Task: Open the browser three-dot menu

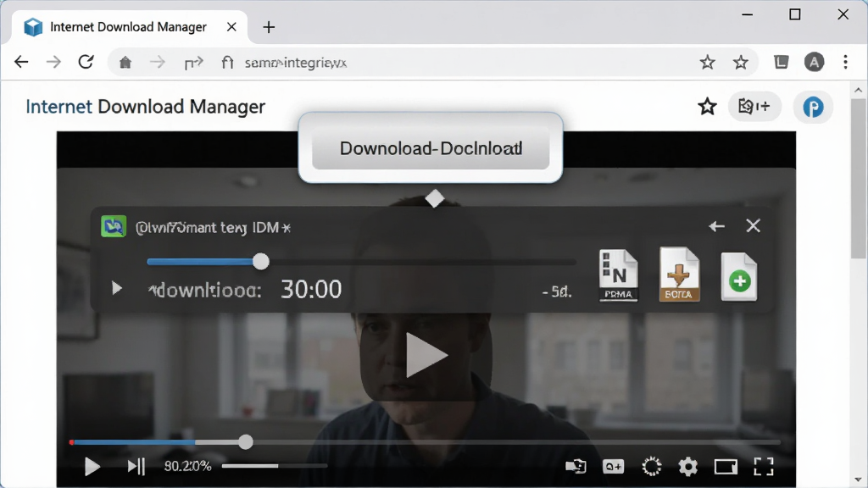Action: click(845, 62)
